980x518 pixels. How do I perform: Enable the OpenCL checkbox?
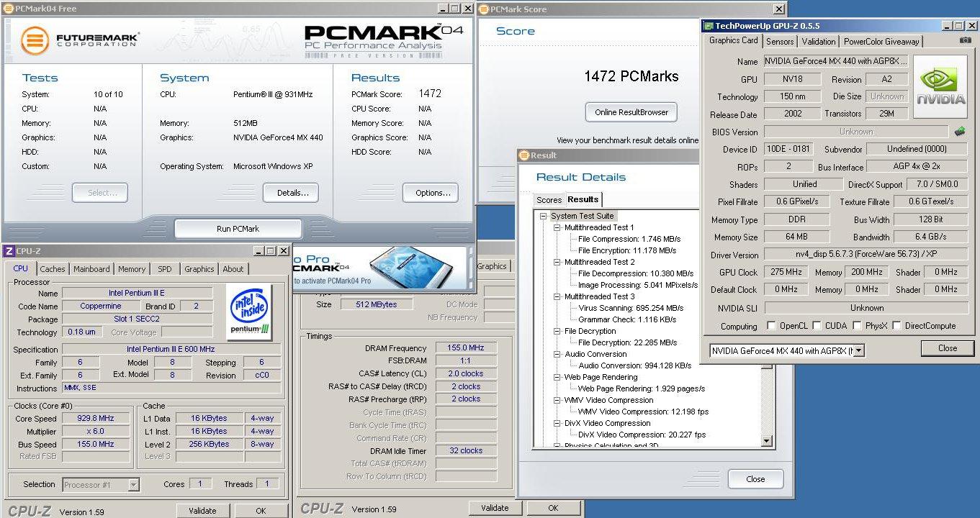771,326
